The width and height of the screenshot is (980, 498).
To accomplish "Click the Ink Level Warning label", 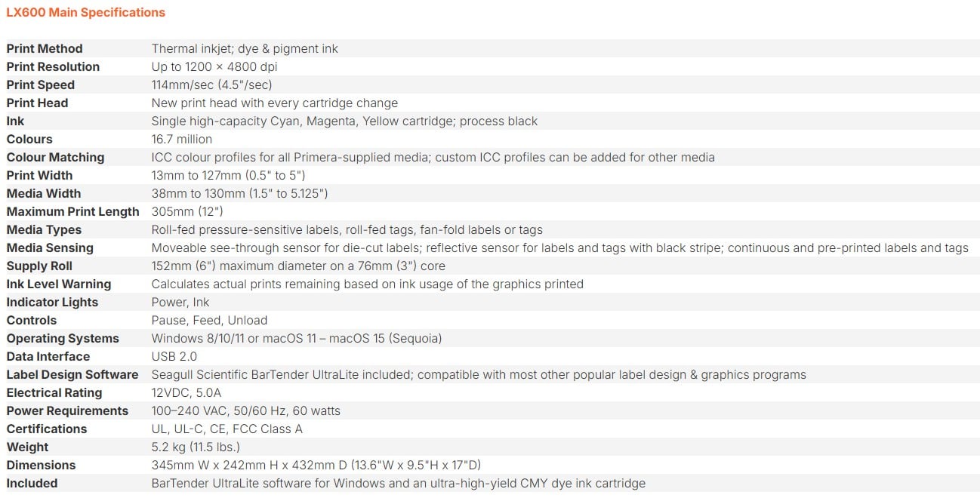I will coord(58,284).
